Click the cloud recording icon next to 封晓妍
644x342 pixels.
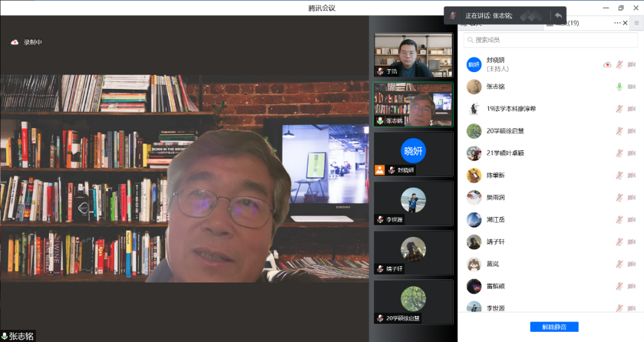pos(607,64)
